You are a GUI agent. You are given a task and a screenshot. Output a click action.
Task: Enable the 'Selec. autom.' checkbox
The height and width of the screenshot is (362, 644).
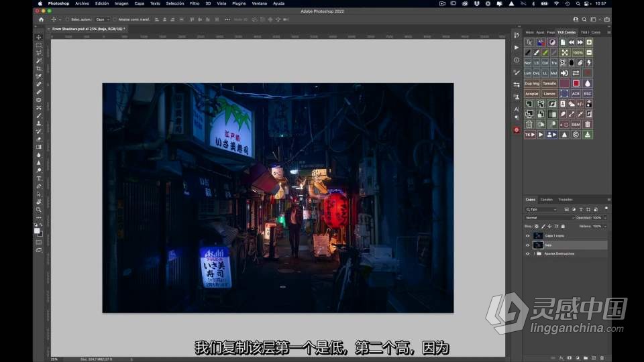pos(67,19)
